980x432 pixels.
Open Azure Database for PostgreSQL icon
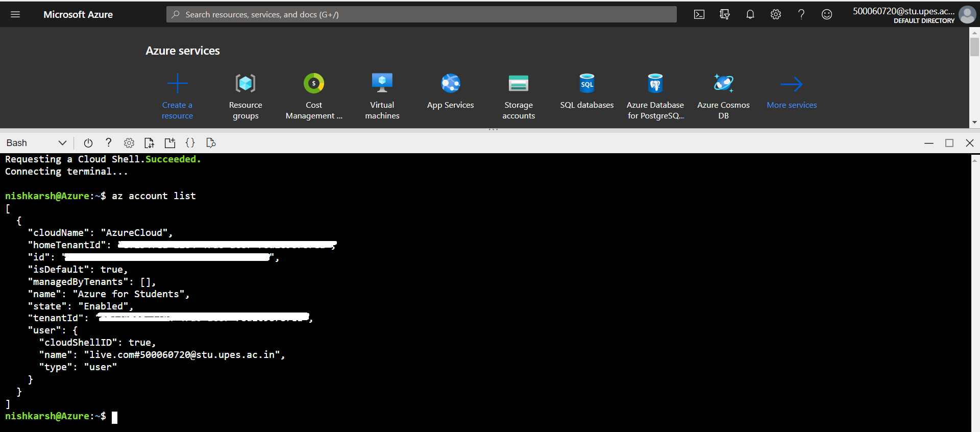(x=655, y=83)
